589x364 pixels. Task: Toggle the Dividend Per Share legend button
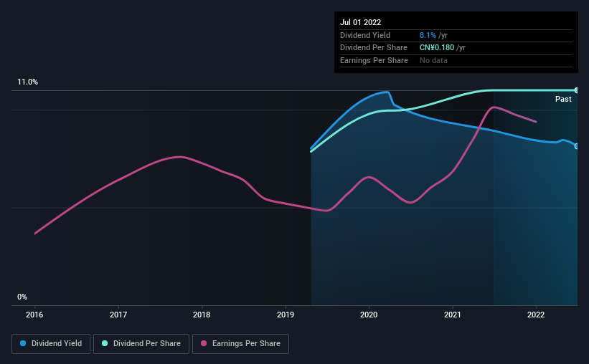click(141, 344)
